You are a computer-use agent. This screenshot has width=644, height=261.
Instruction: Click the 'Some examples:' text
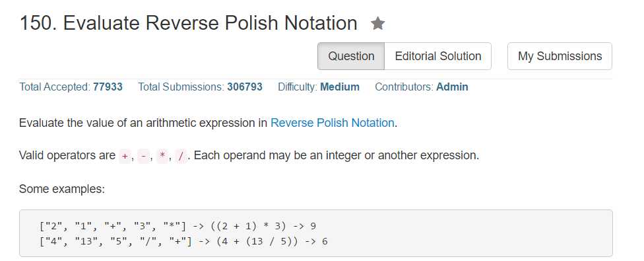62,190
